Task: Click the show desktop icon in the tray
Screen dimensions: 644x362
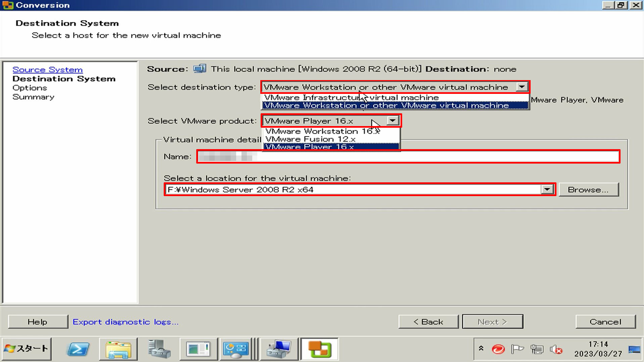Action: (x=634, y=350)
